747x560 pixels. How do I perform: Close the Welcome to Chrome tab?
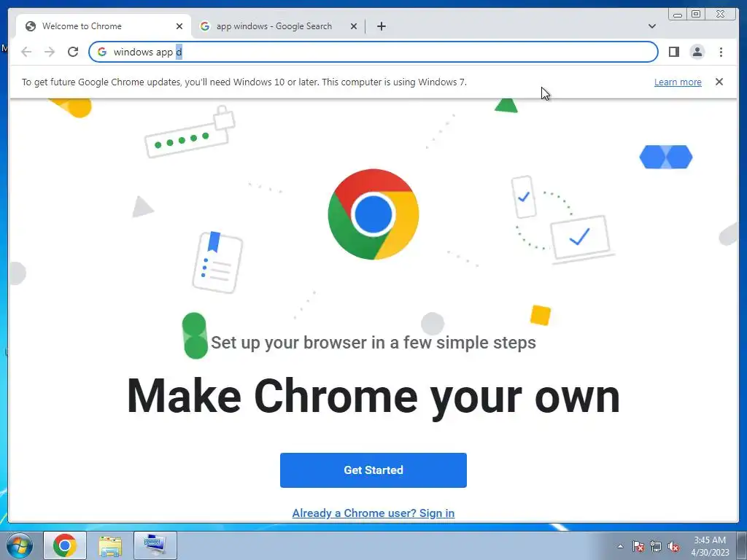click(179, 26)
